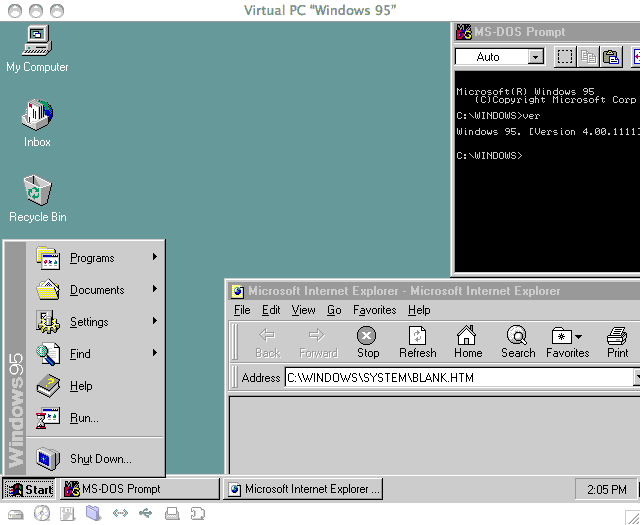
Task: Click the last icon in Virtual PC status bar
Action: point(198,514)
